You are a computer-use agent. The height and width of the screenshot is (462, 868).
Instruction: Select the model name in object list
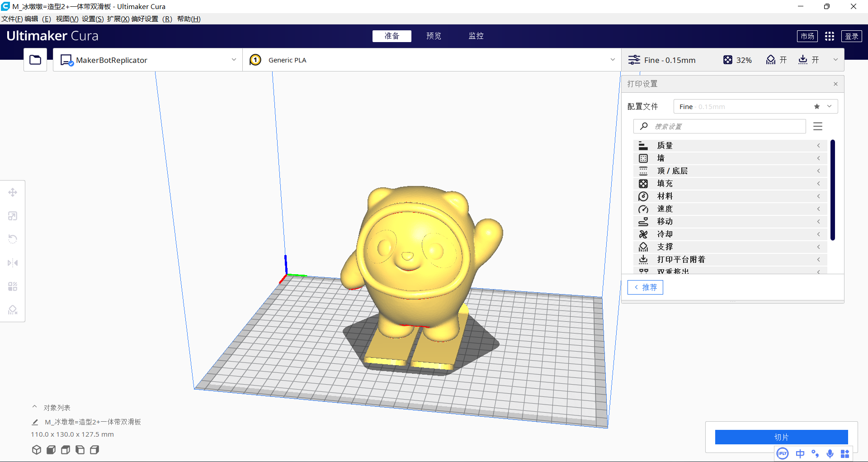pos(93,422)
